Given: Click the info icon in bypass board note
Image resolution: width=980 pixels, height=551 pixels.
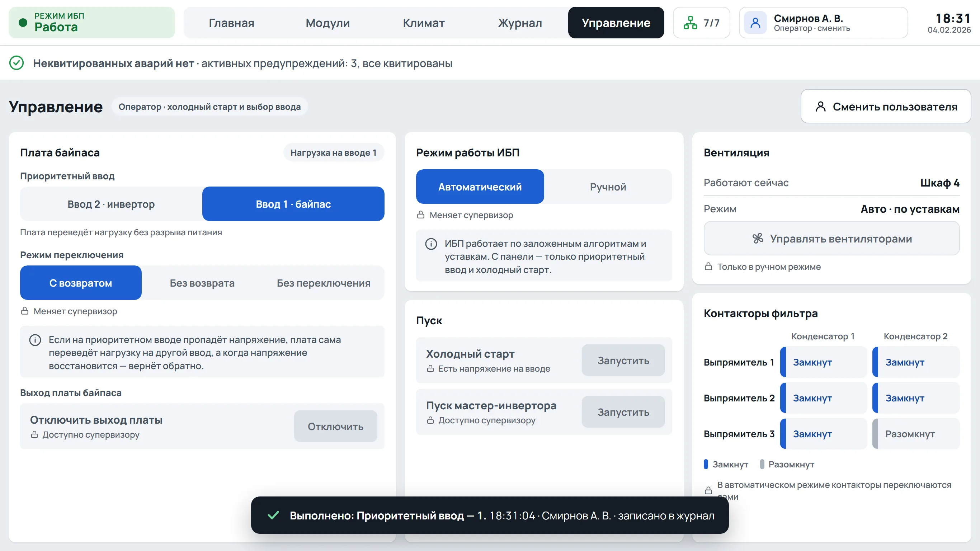Looking at the screenshot, I should pyautogui.click(x=35, y=340).
